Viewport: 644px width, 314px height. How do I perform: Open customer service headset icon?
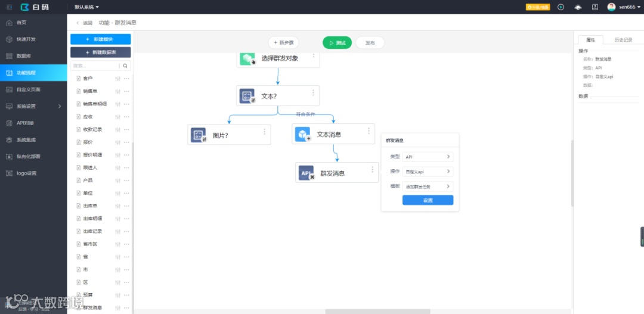click(x=578, y=7)
